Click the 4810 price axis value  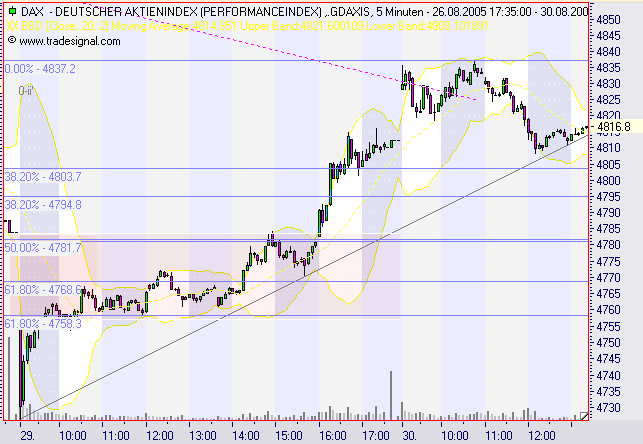coord(609,148)
